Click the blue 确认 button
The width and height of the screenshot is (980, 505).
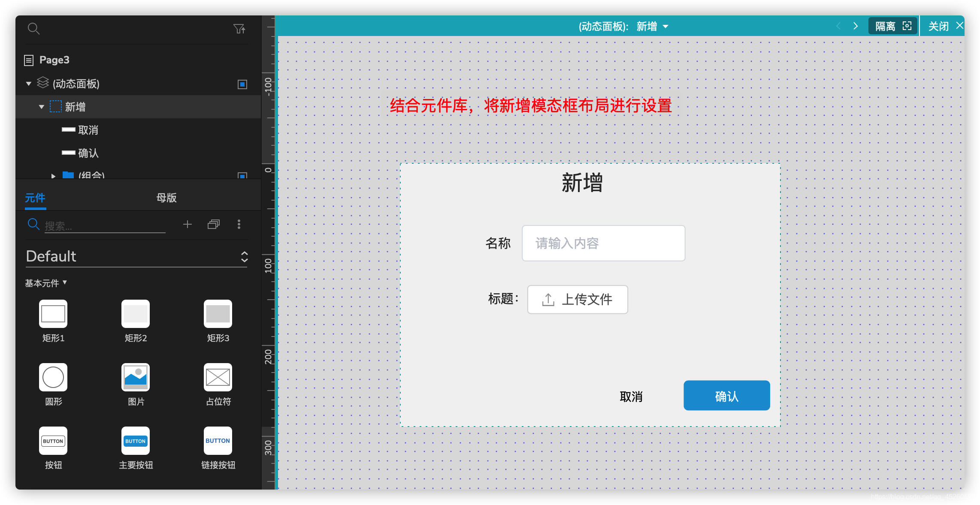(x=726, y=395)
